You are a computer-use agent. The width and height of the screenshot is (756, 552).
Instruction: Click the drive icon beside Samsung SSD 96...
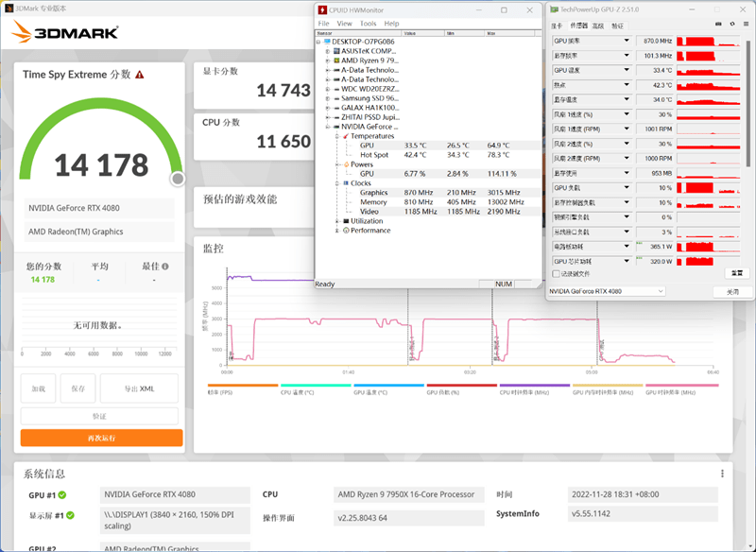336,98
